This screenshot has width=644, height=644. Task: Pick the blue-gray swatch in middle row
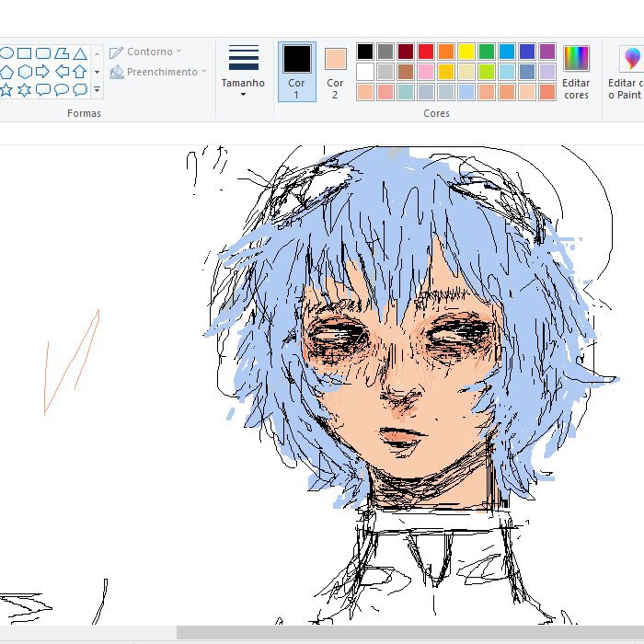(527, 72)
